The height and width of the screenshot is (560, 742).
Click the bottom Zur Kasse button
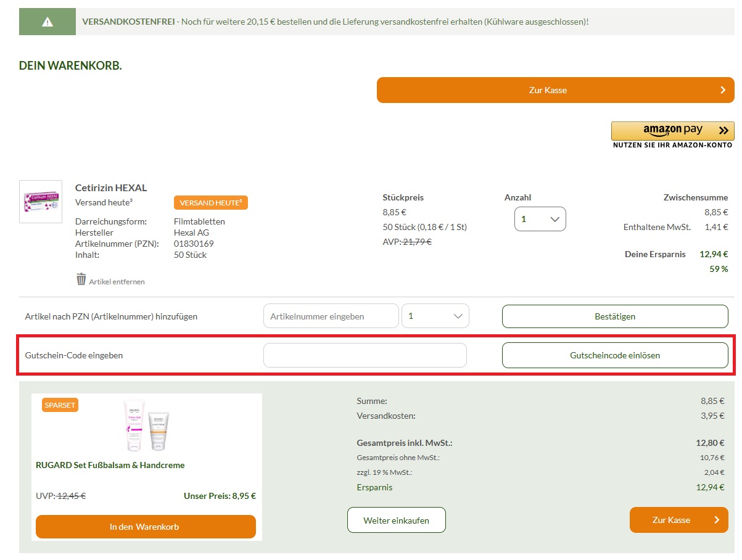tap(679, 520)
